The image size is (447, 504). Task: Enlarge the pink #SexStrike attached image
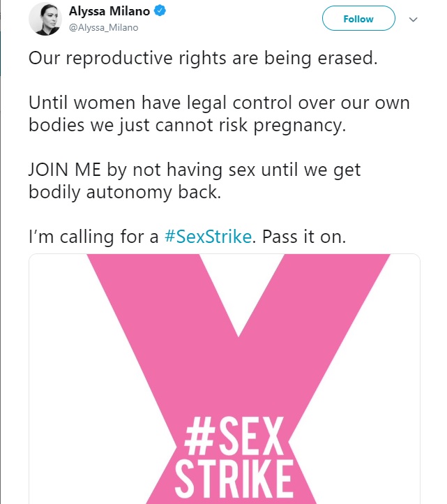coord(225,378)
